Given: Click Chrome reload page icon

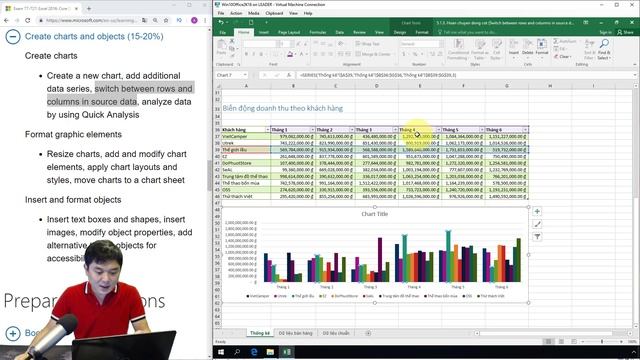Looking at the screenshot, I should (27, 20).
